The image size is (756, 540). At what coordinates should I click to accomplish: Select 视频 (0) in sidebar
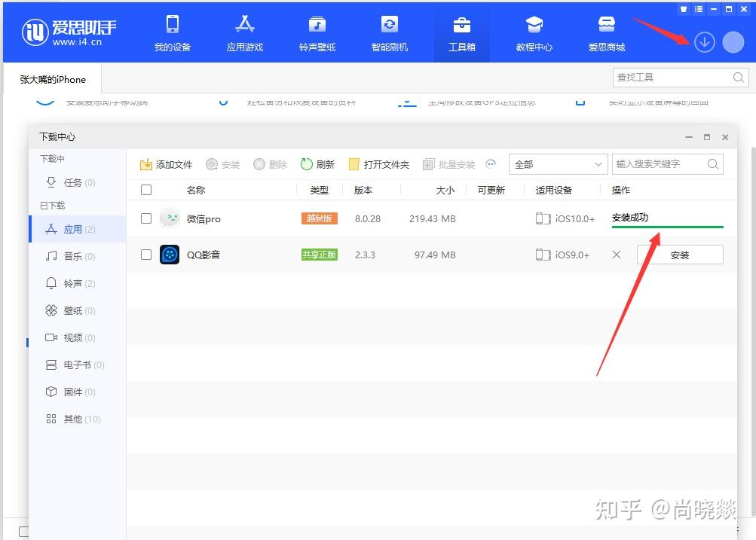tap(78, 337)
